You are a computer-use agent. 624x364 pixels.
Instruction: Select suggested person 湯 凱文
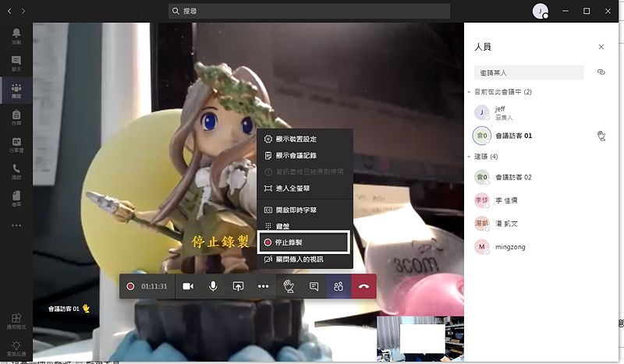pos(541,224)
